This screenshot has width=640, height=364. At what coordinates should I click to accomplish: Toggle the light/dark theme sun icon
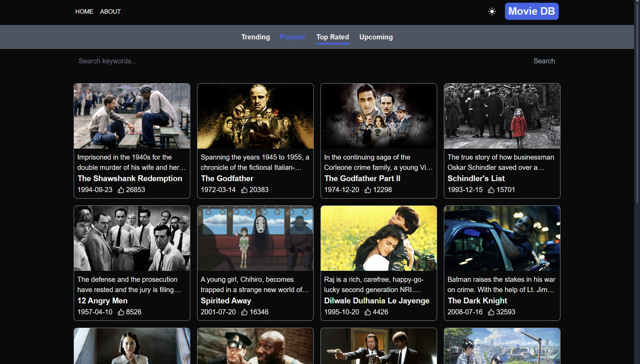coord(492,12)
